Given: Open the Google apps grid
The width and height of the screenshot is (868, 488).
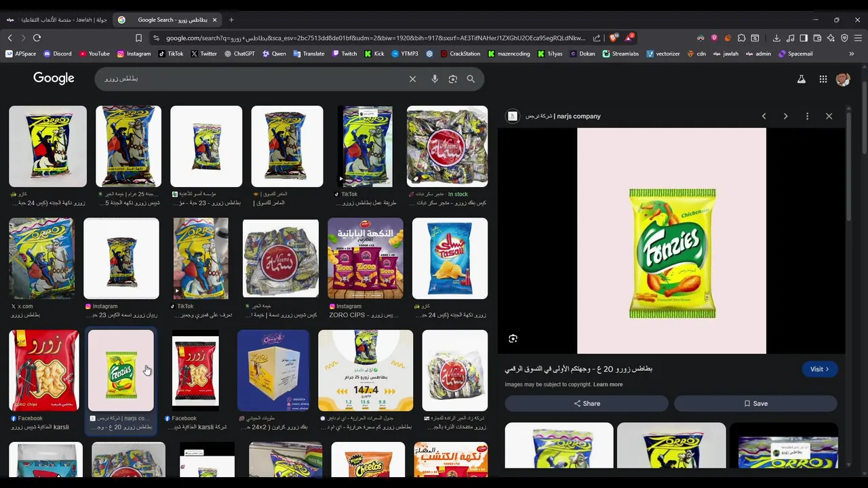Looking at the screenshot, I should click(823, 79).
